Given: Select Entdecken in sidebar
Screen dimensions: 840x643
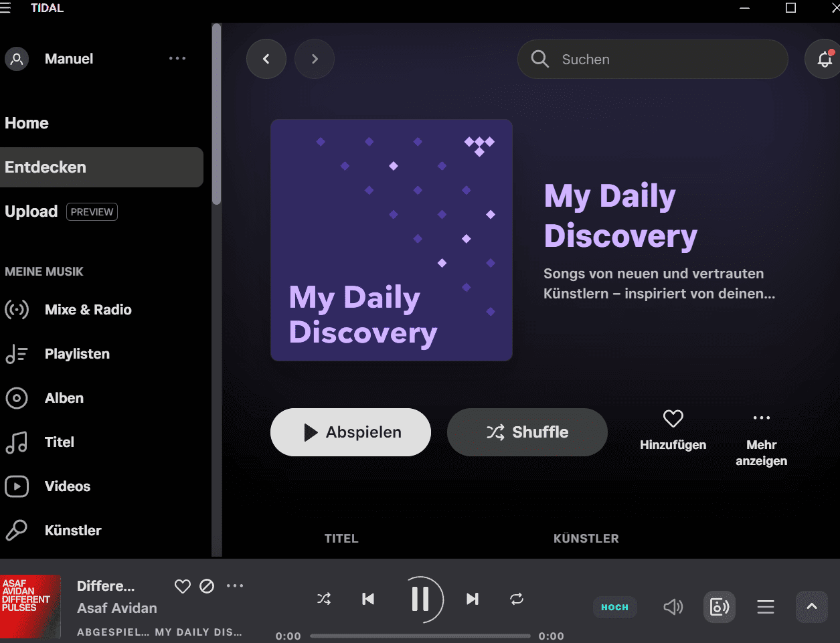Looking at the screenshot, I should click(x=101, y=167).
